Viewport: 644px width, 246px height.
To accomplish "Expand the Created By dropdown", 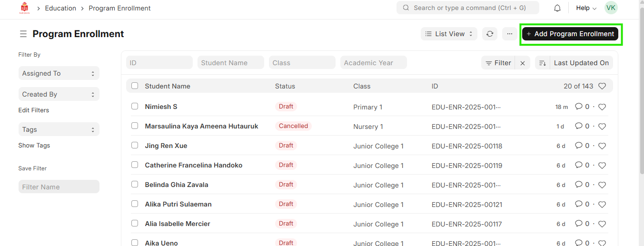I will [x=59, y=94].
